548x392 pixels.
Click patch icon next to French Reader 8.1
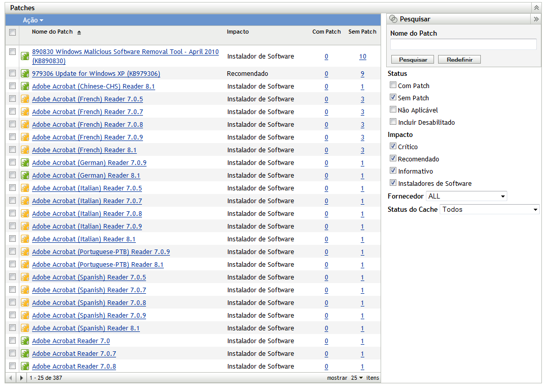[x=25, y=150]
